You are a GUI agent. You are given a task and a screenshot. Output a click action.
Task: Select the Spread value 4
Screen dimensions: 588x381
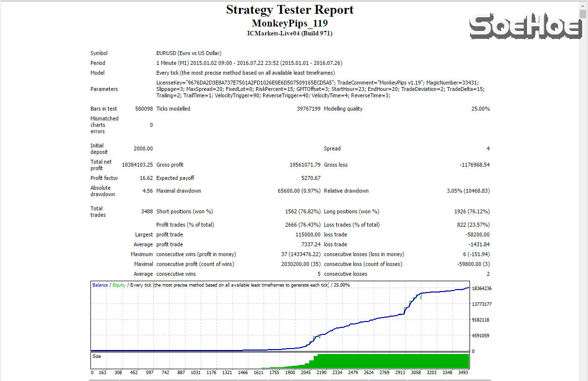point(488,148)
